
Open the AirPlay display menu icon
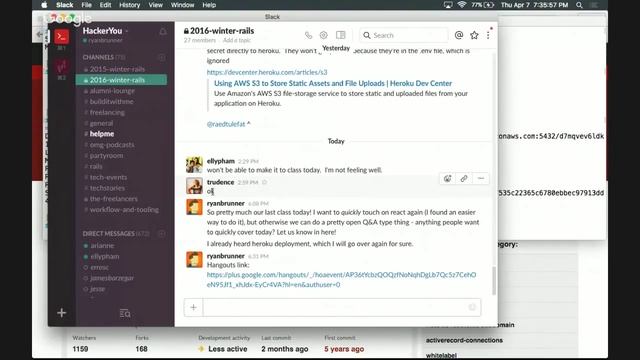tap(448, 5)
